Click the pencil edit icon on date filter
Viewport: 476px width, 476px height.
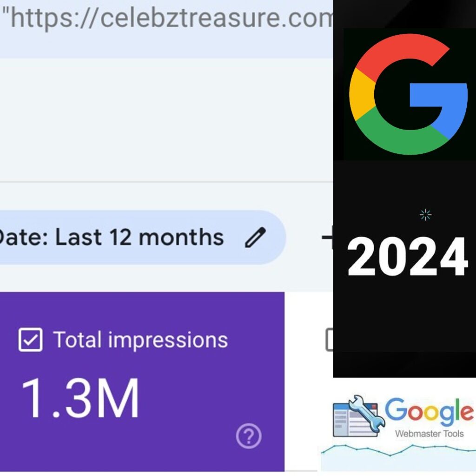[x=255, y=237]
